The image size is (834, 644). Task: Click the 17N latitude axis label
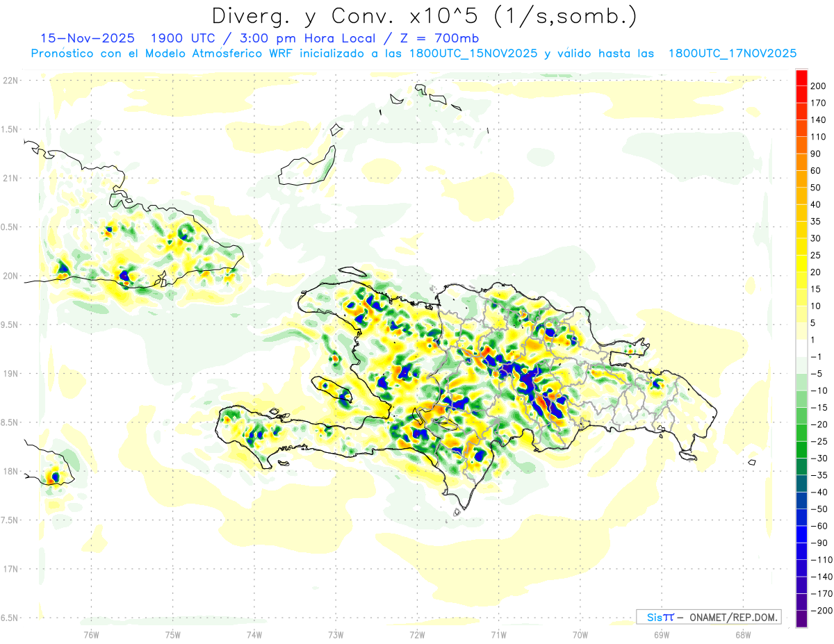click(10, 569)
